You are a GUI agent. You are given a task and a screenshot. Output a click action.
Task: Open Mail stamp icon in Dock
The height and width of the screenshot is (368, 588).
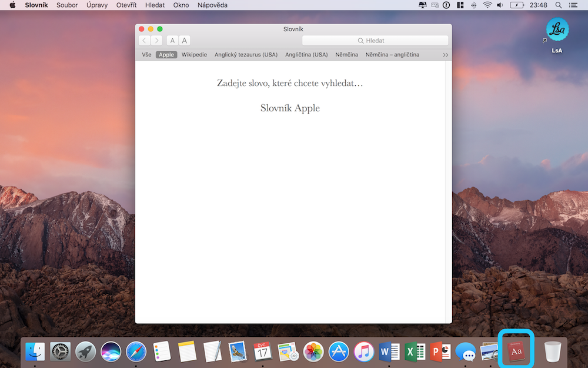pyautogui.click(x=238, y=352)
